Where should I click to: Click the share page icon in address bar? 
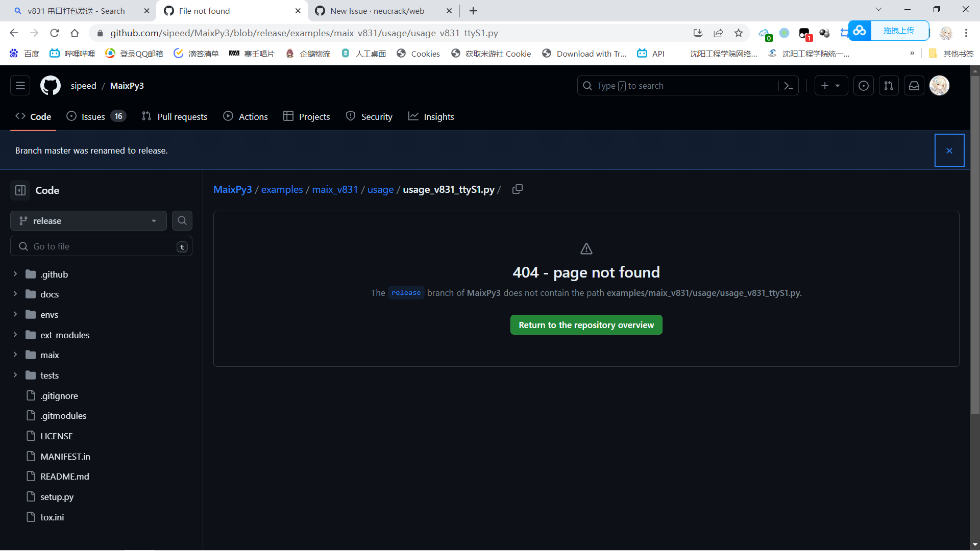click(718, 33)
